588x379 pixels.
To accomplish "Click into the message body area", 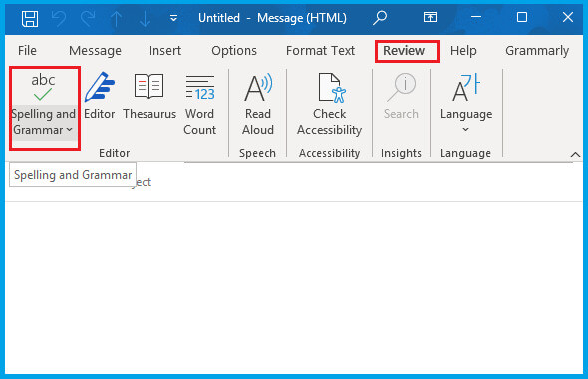I will click(294, 287).
